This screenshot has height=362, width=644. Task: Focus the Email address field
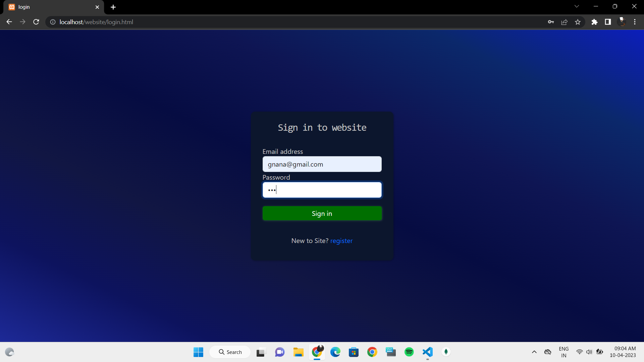tap(322, 164)
